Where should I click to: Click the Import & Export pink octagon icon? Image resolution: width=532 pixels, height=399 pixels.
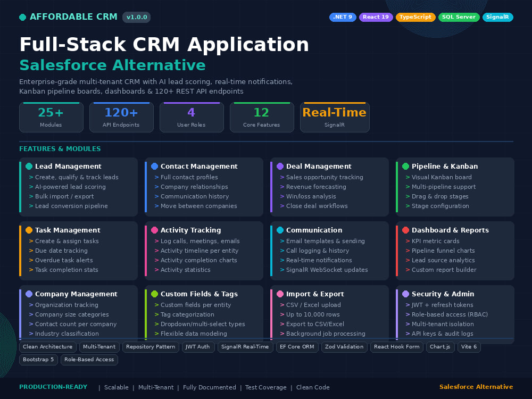(x=280, y=294)
